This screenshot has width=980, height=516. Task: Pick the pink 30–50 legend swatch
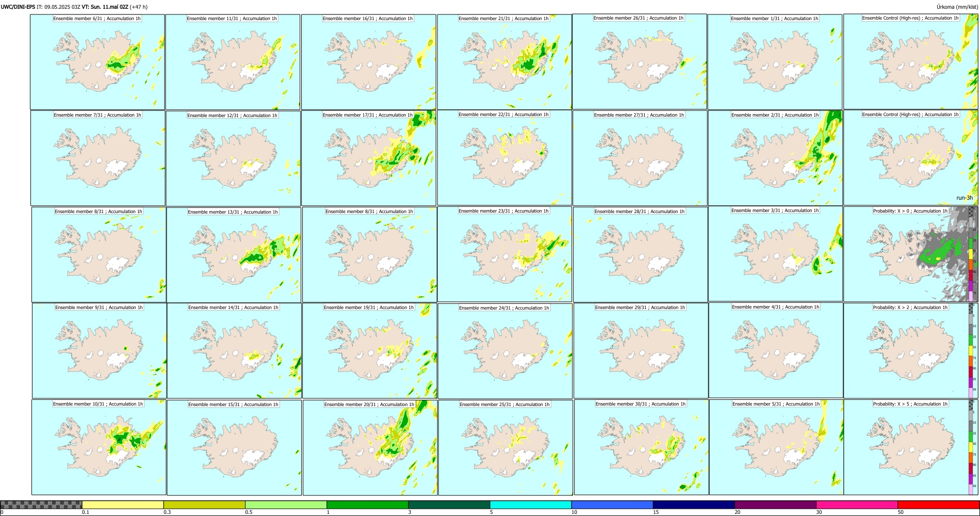[857, 505]
